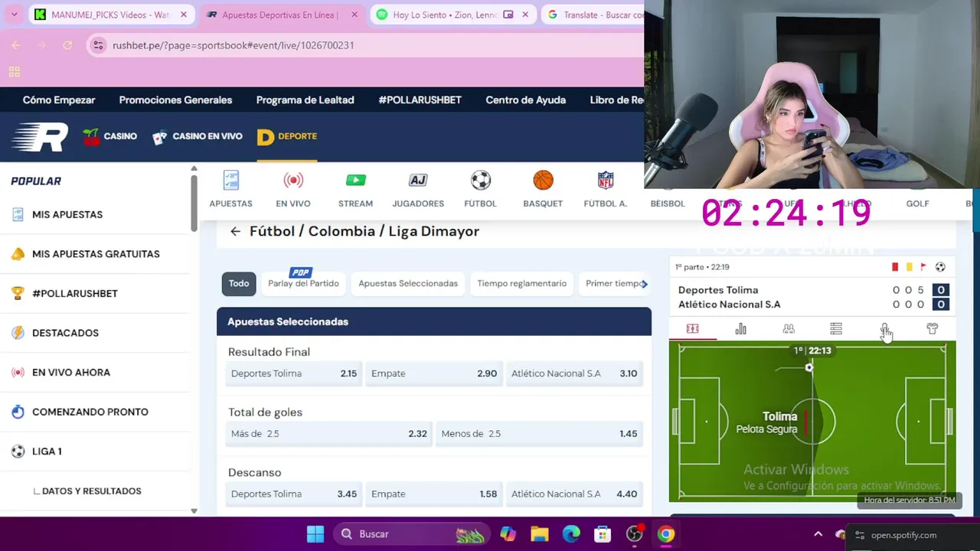Open Cómo Empezar in top menu

(59, 100)
